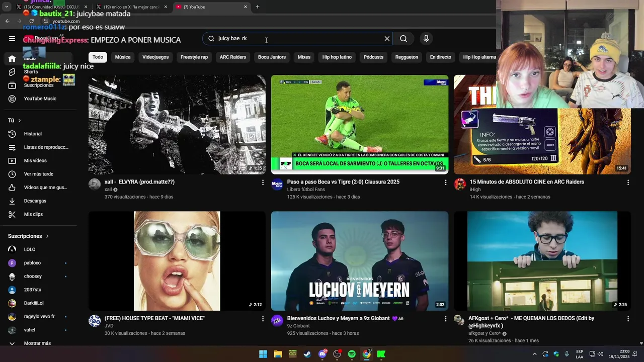This screenshot has width=644, height=362.
Task: Open MIAMI VICE type beat thumbnail
Action: coord(177,261)
